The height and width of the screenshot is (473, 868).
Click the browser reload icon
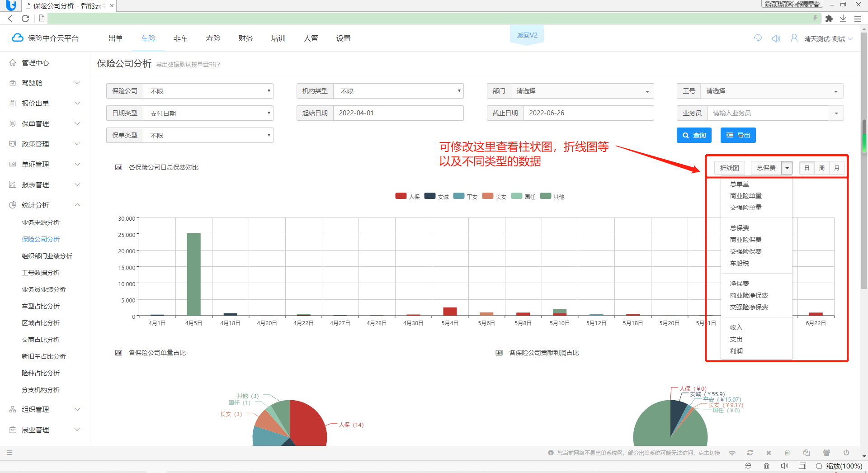(x=25, y=18)
